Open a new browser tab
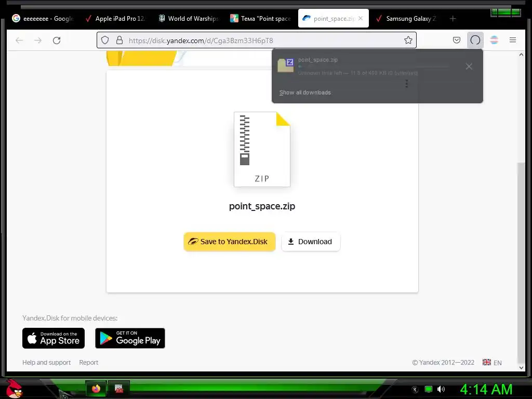Screen dimensions: 532x399 point(453,19)
